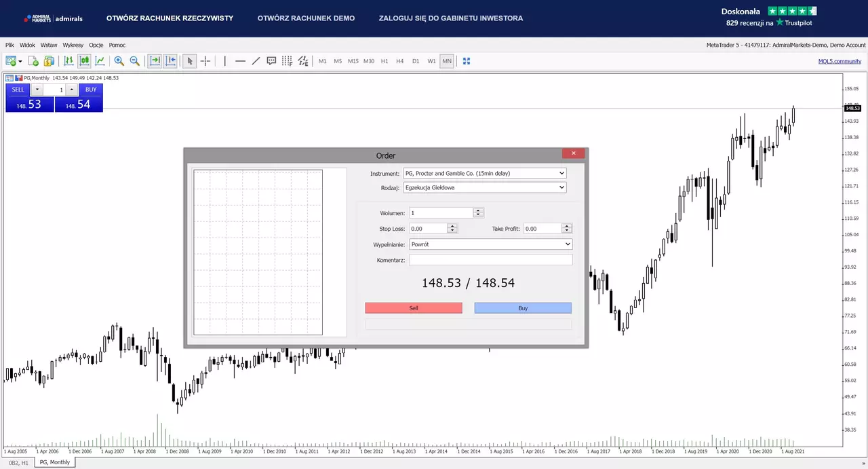Click the red Sell button in Order dialog

[414, 308]
